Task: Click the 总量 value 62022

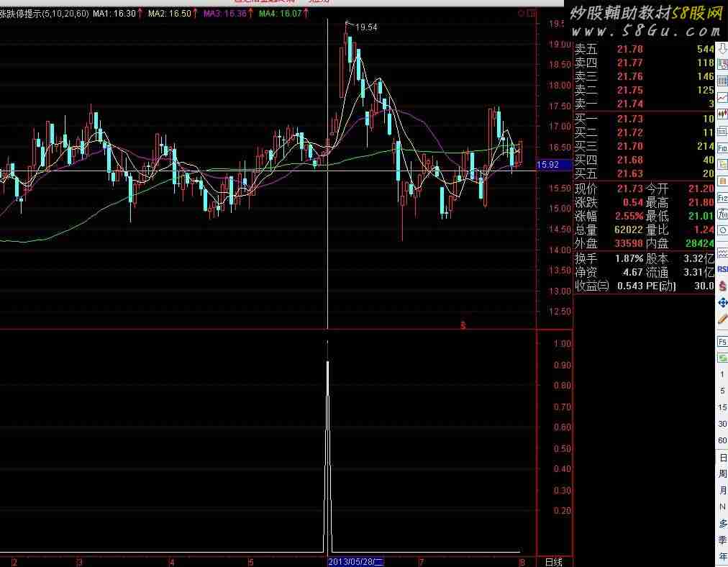Action: (x=629, y=230)
